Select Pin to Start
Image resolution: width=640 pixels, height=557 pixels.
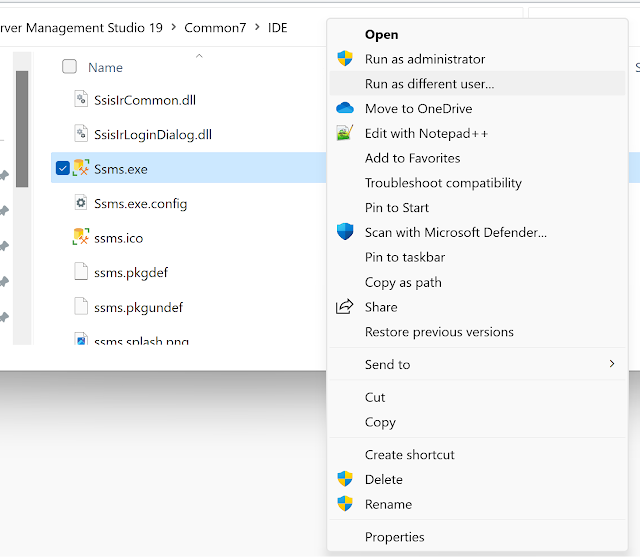tap(397, 208)
